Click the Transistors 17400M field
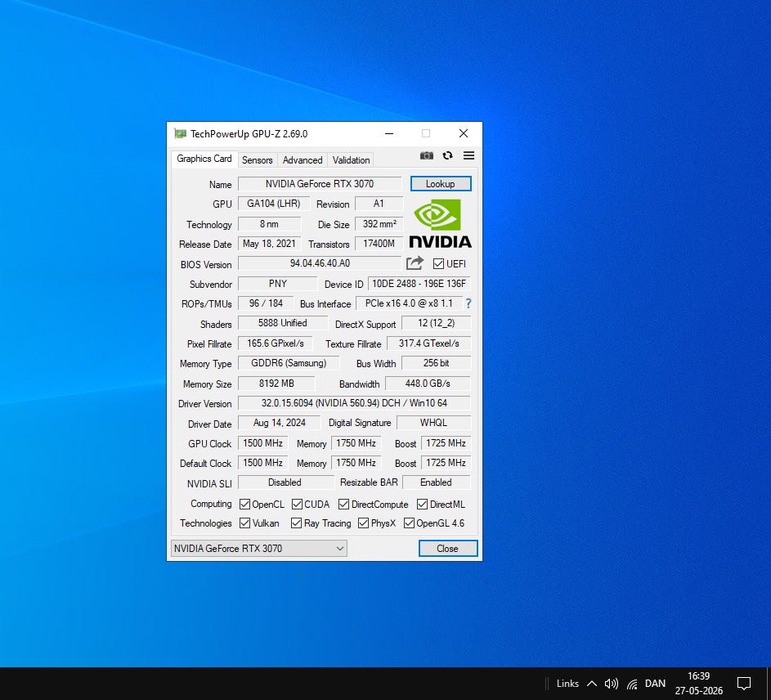 [379, 244]
